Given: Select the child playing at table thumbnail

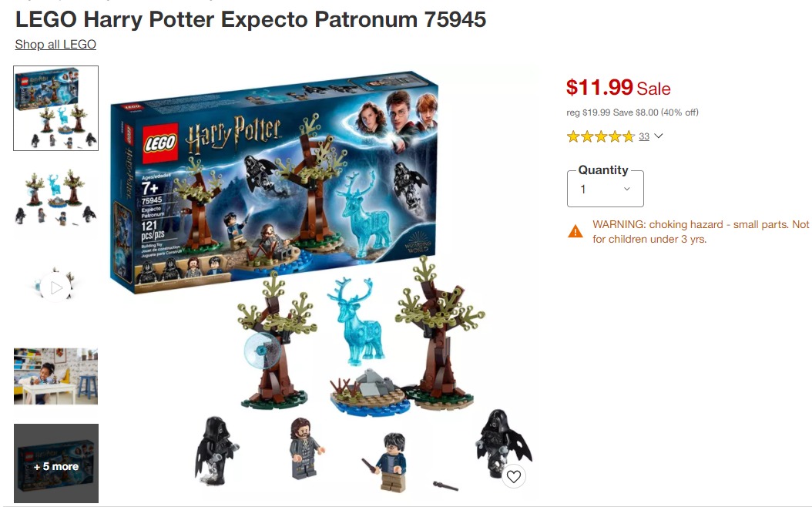Looking at the screenshot, I should tap(55, 376).
